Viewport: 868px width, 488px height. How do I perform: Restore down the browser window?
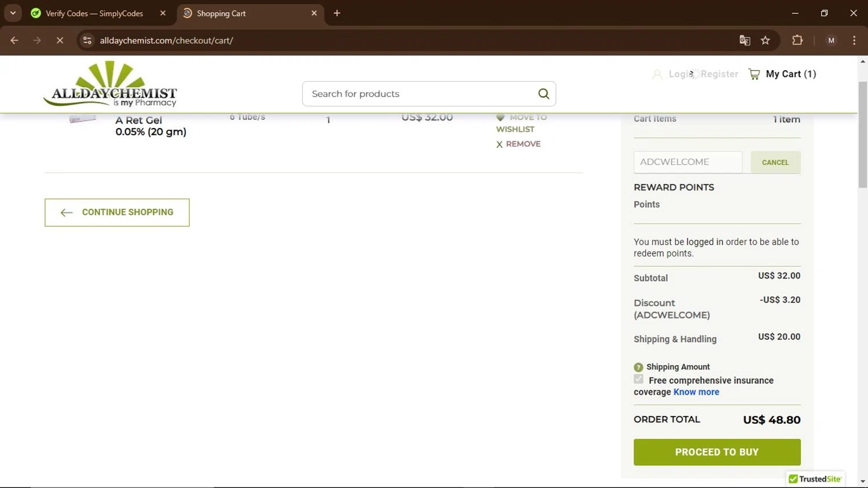point(824,13)
